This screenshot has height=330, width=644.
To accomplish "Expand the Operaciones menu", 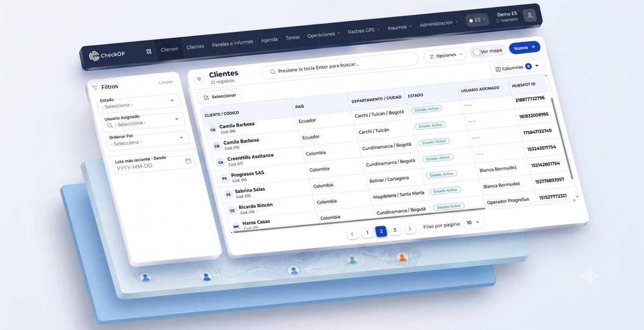I will coord(323,35).
